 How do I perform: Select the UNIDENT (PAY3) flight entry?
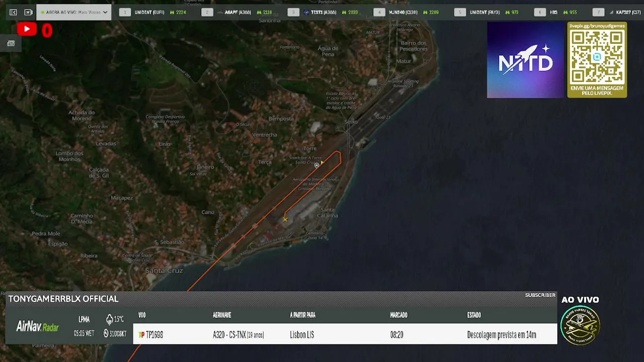(485, 12)
